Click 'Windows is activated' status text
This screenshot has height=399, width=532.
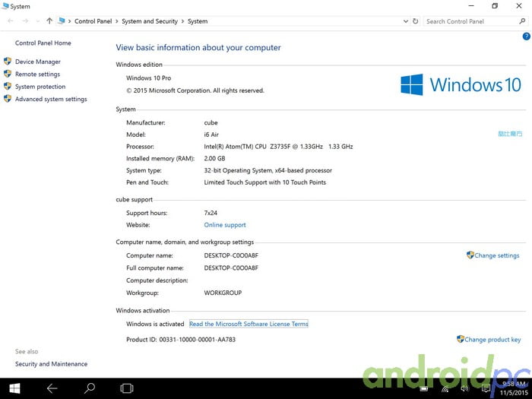(x=155, y=324)
